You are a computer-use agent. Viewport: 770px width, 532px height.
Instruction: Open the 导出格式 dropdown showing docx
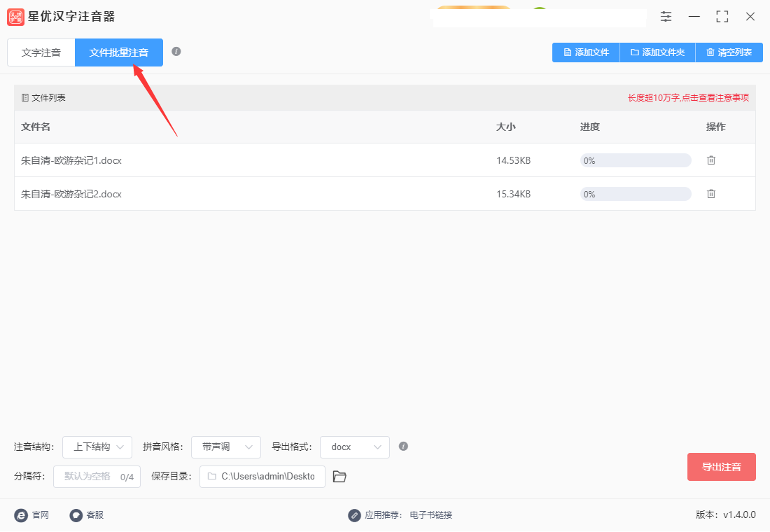[355, 447]
